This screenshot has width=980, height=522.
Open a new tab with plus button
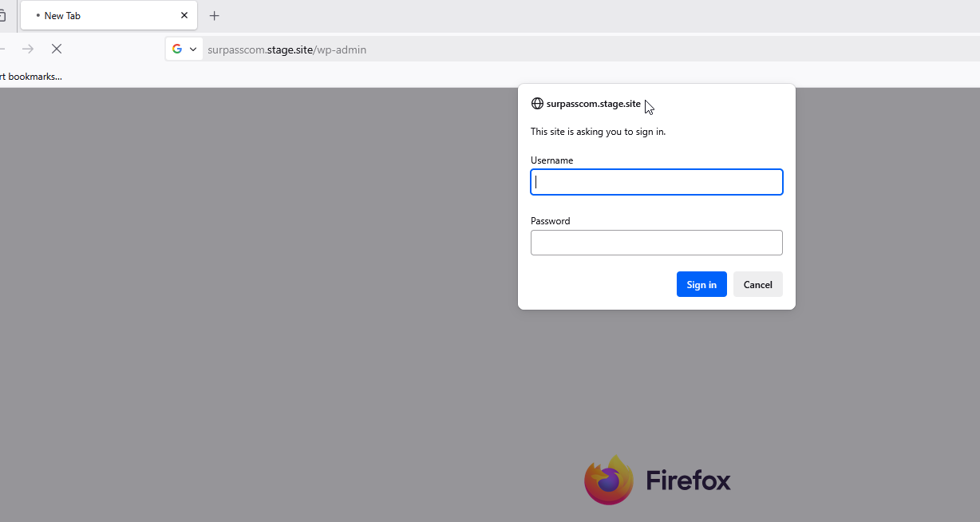[214, 15]
